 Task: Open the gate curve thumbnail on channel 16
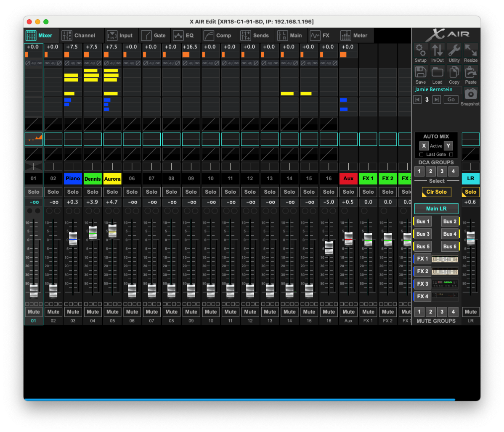coord(329,124)
